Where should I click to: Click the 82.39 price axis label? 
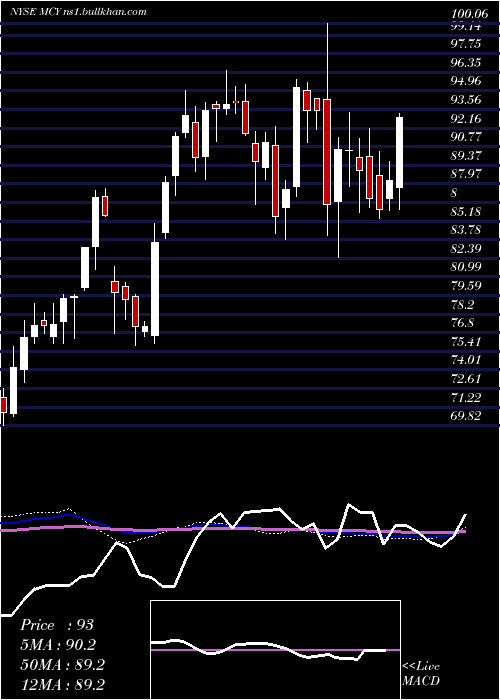[x=467, y=249]
